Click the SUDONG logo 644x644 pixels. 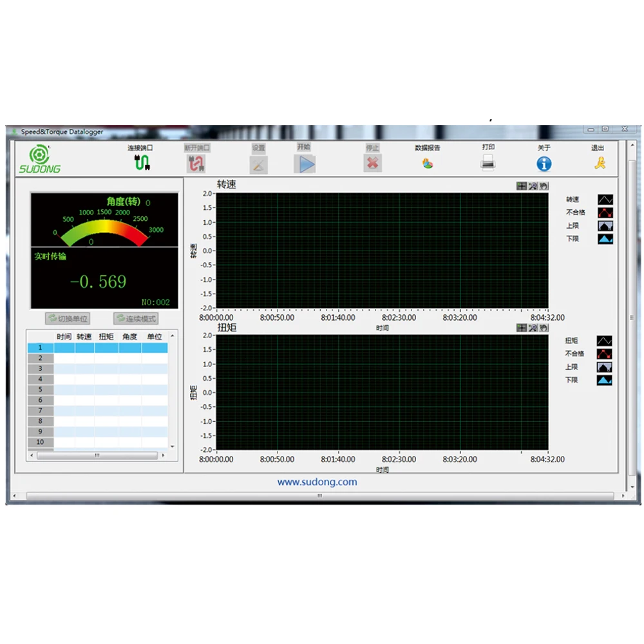(x=40, y=159)
